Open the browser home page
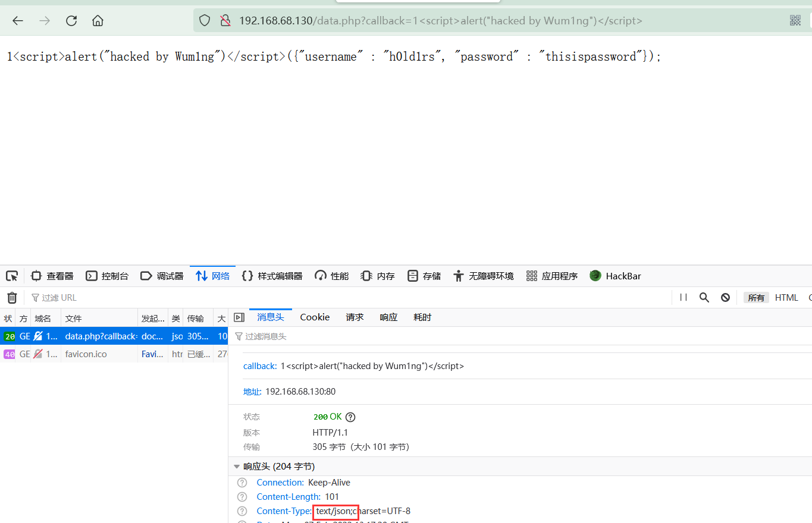 pyautogui.click(x=98, y=21)
